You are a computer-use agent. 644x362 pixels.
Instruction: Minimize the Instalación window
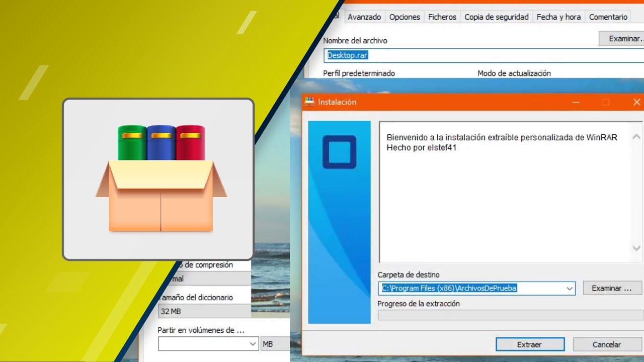pyautogui.click(x=576, y=102)
